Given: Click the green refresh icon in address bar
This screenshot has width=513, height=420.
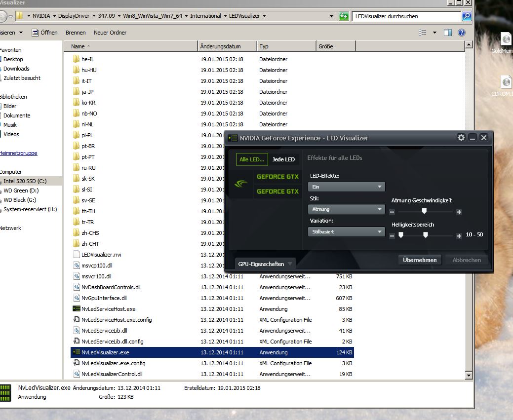Looking at the screenshot, I should point(344,16).
